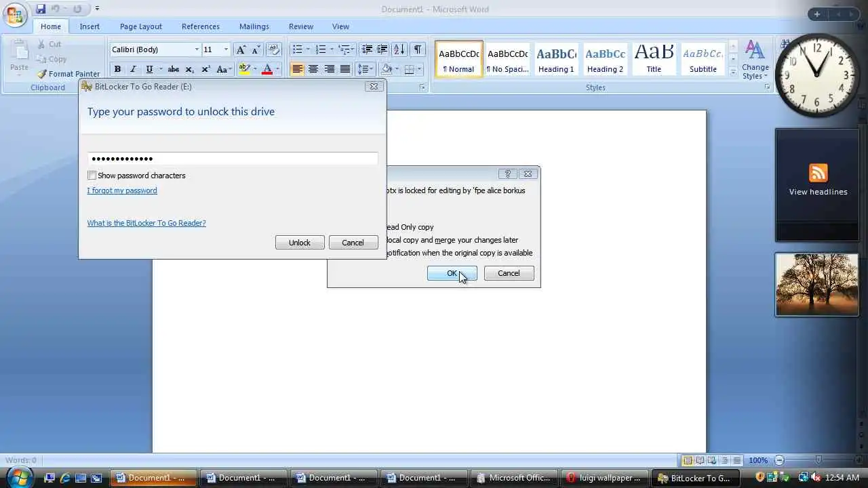Open the multilevel list dropdown

coord(345,49)
